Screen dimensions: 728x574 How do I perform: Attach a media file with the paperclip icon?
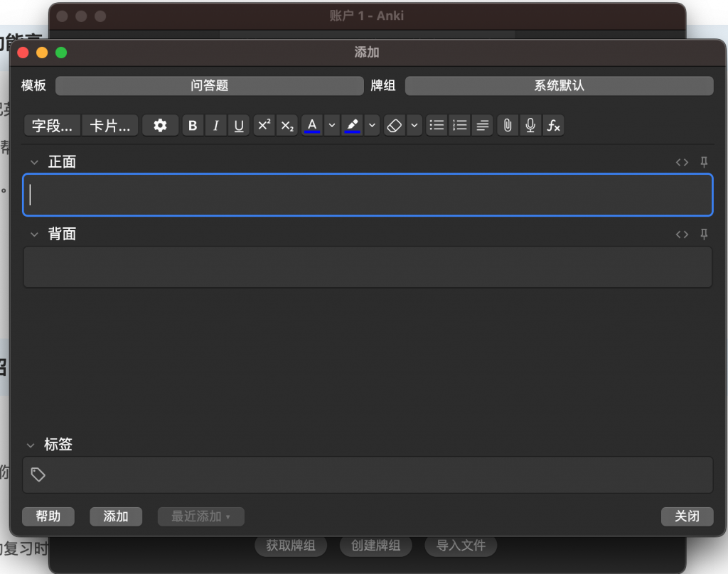[507, 125]
